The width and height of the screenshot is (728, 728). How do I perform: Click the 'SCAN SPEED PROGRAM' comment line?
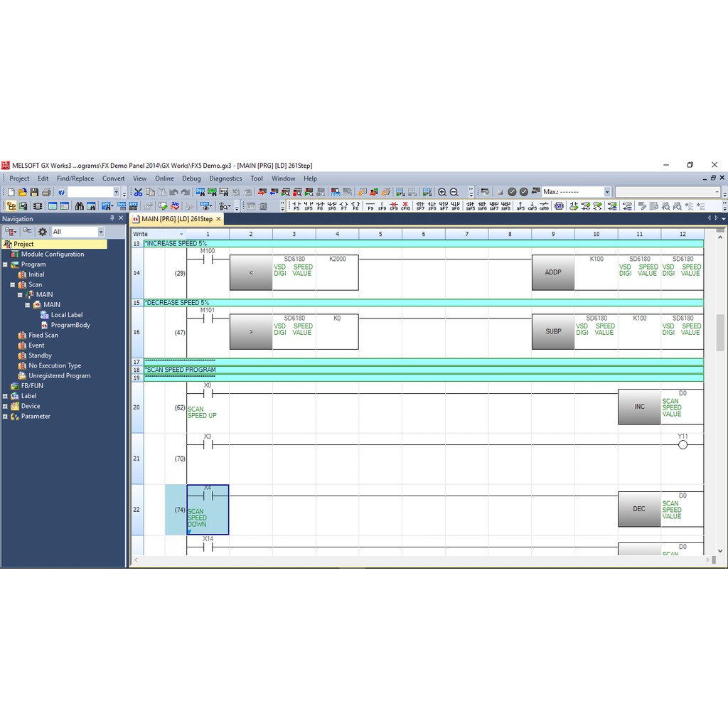(424, 370)
